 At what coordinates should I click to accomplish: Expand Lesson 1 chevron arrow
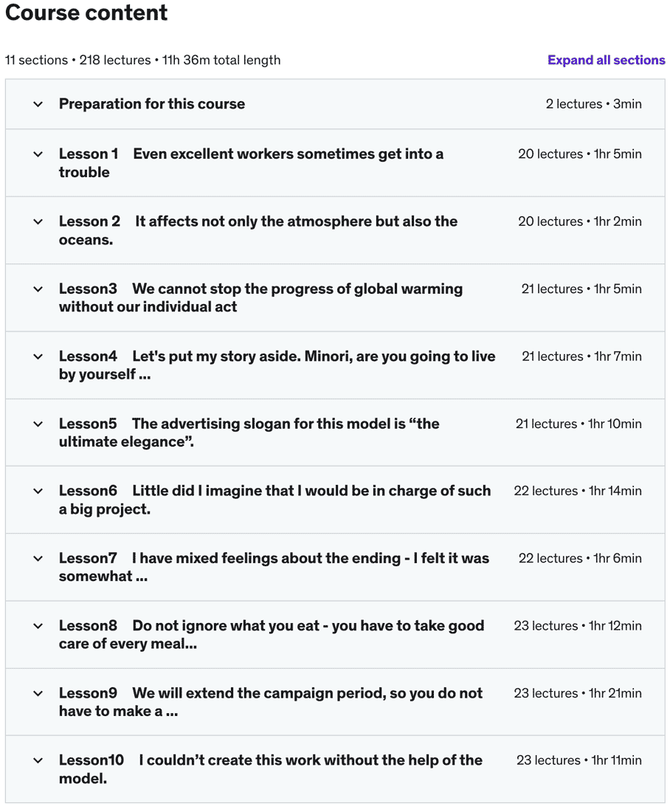point(38,154)
